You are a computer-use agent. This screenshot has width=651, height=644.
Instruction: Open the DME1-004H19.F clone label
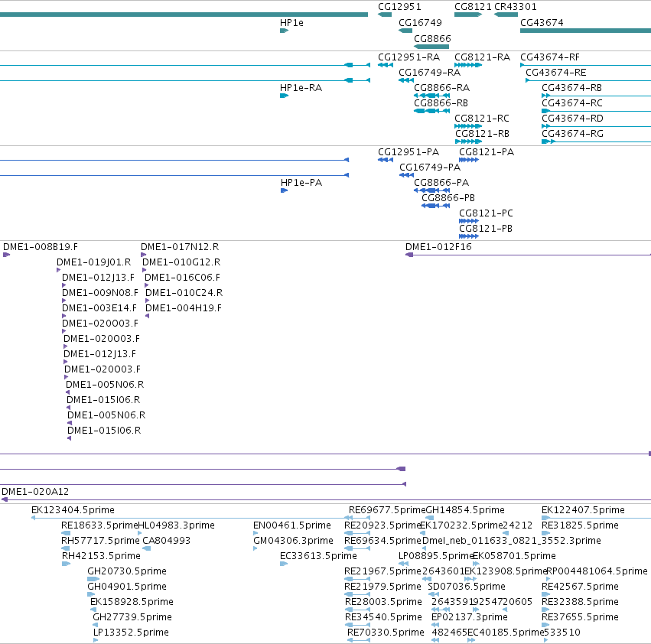[184, 308]
